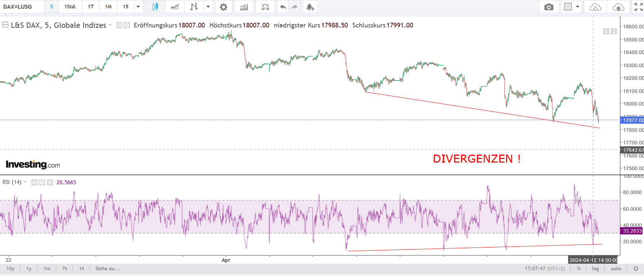Switch to the area chart style
644x276 pixels.
pyautogui.click(x=175, y=7)
